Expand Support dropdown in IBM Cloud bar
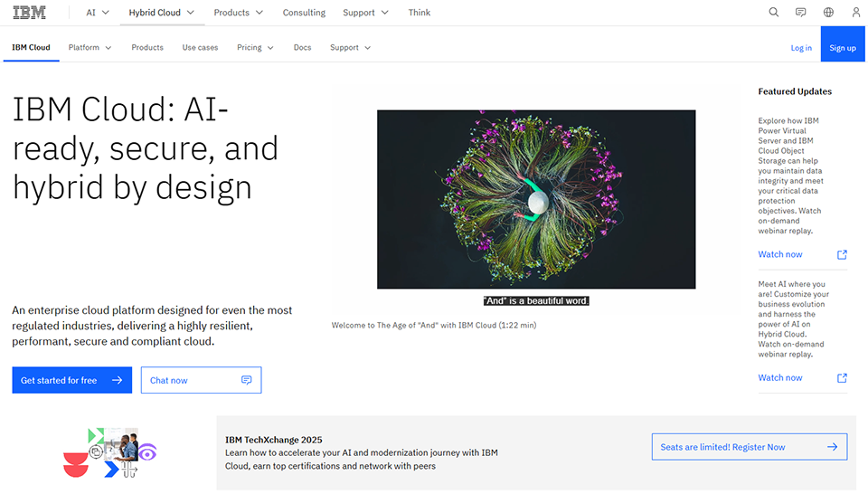 350,48
